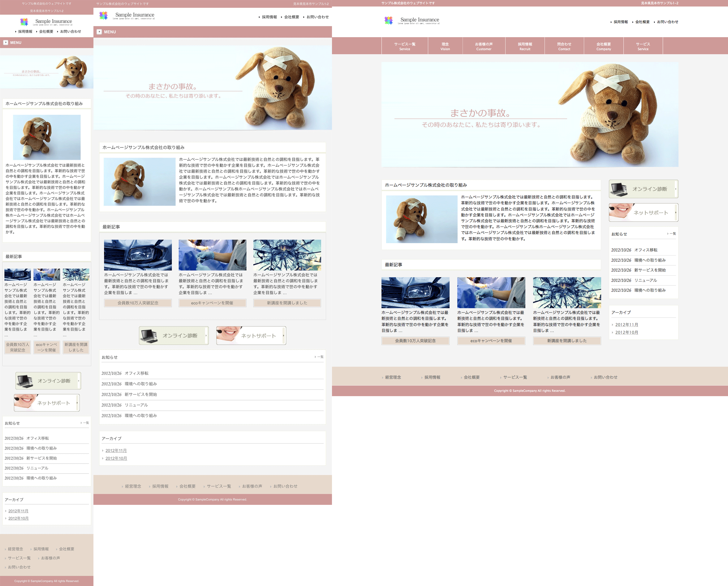Click broken glass article thumbnail in desktop layout
728x586 pixels.
click(566, 292)
